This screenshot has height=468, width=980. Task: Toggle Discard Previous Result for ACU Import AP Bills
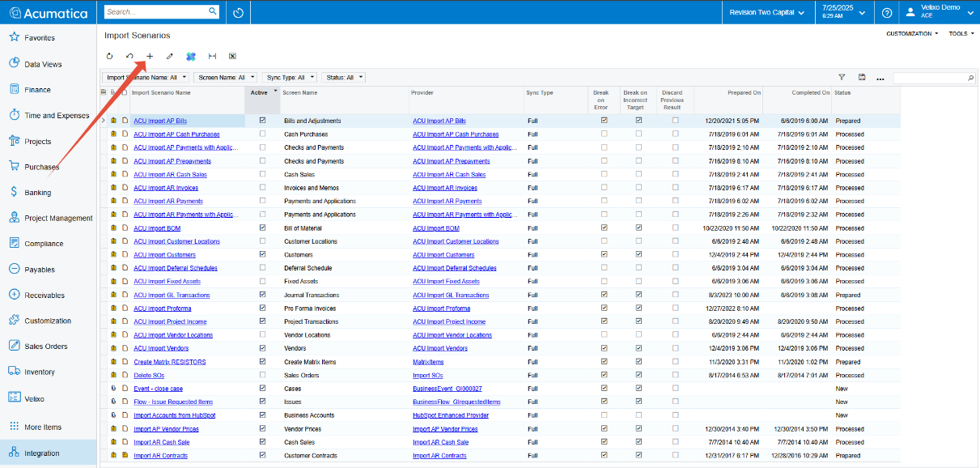[x=676, y=121]
